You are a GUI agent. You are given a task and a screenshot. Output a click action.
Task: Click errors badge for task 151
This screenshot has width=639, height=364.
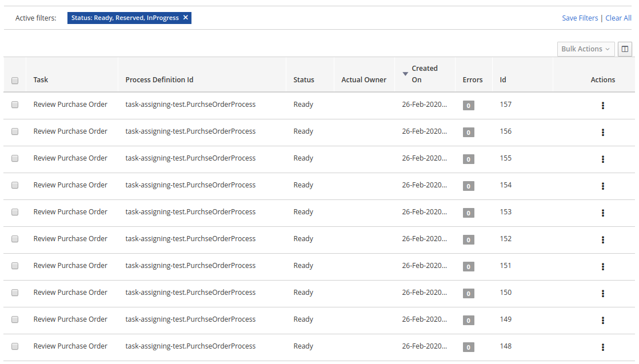pyautogui.click(x=468, y=267)
